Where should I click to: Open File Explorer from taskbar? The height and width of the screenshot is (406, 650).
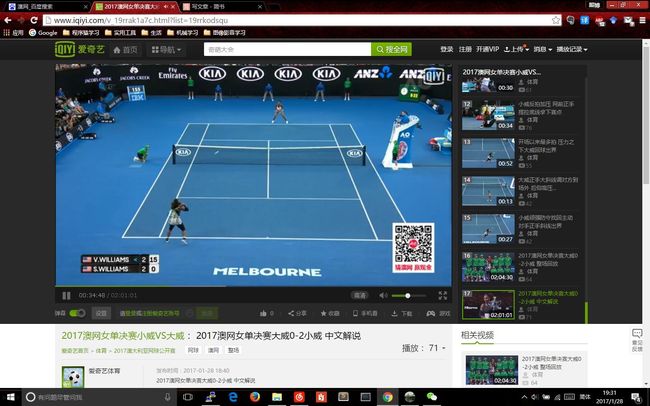(277, 397)
